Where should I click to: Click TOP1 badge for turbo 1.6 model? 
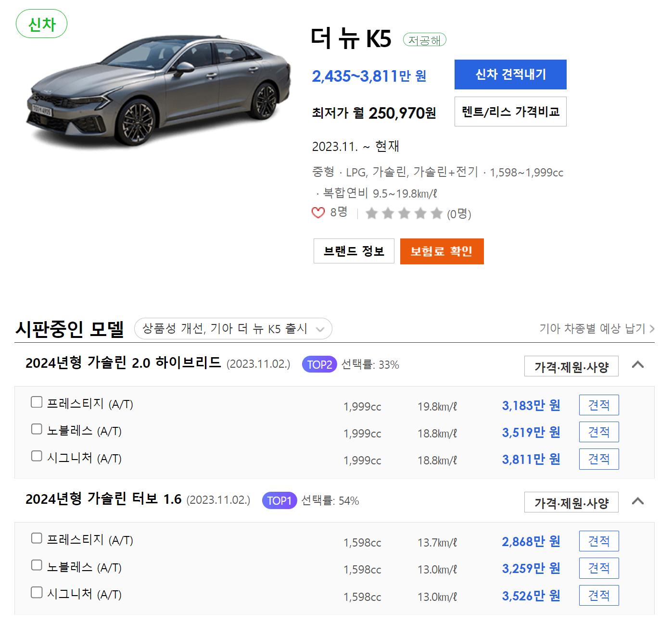click(x=279, y=500)
